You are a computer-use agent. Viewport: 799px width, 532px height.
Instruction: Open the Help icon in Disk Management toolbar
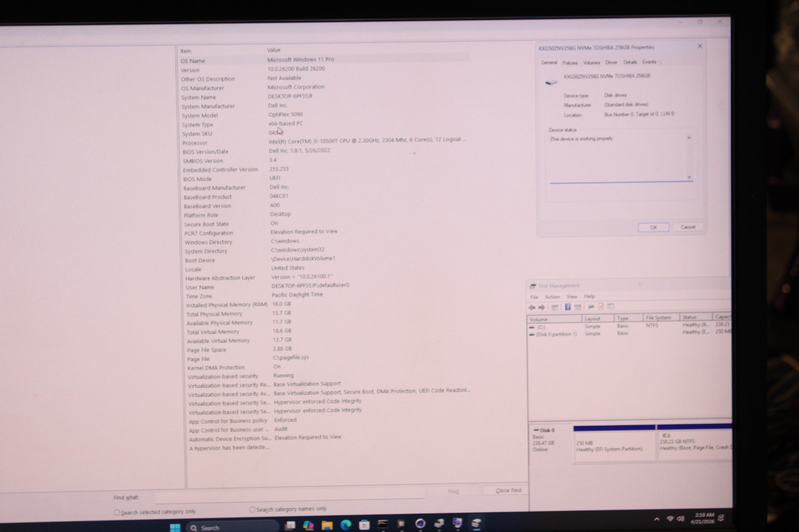tap(567, 307)
